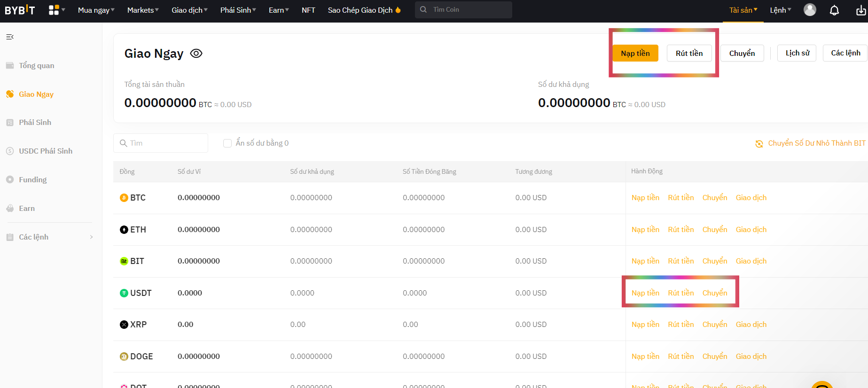Click the user profile avatar icon
The width and height of the screenshot is (868, 388).
tap(810, 10)
